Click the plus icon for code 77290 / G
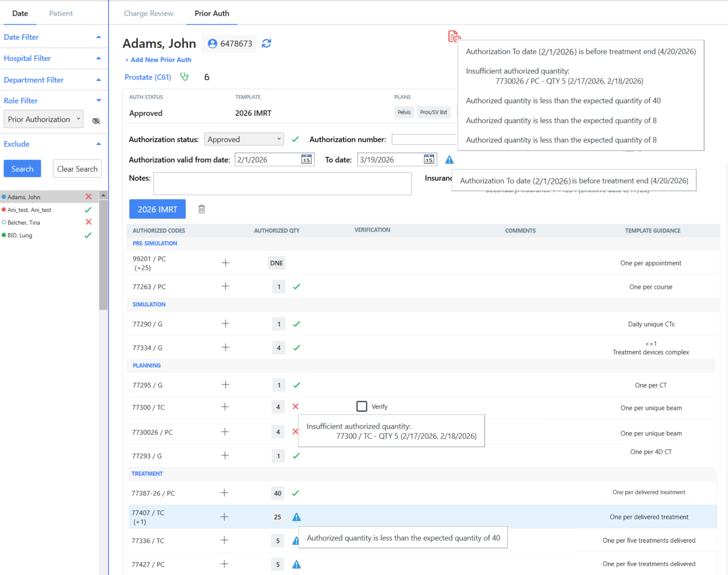Viewport: 728px width, 575px height. point(225,323)
